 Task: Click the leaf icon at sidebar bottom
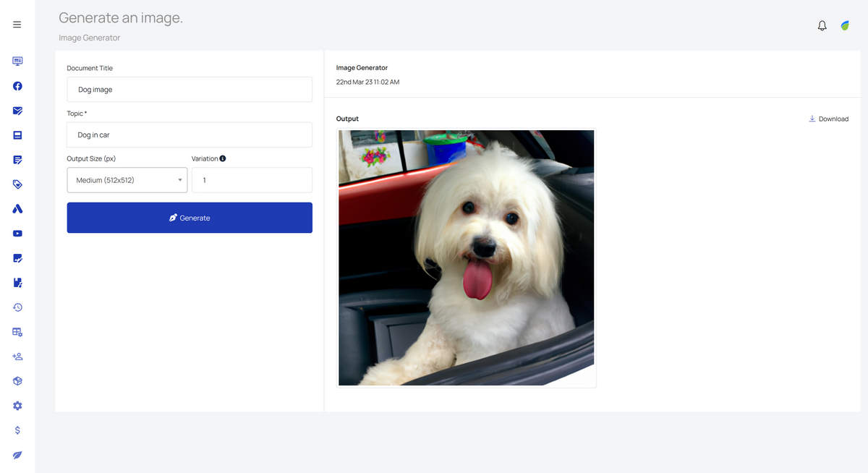(x=17, y=455)
